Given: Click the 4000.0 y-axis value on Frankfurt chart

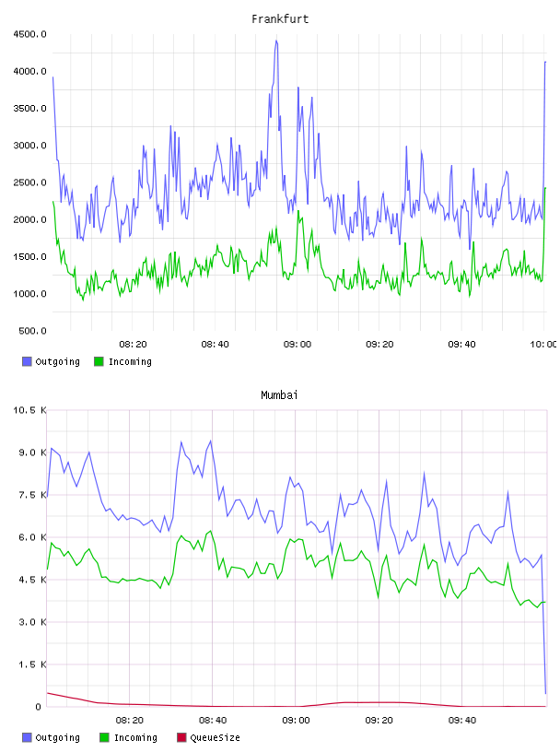Looking at the screenshot, I should click(x=29, y=72).
